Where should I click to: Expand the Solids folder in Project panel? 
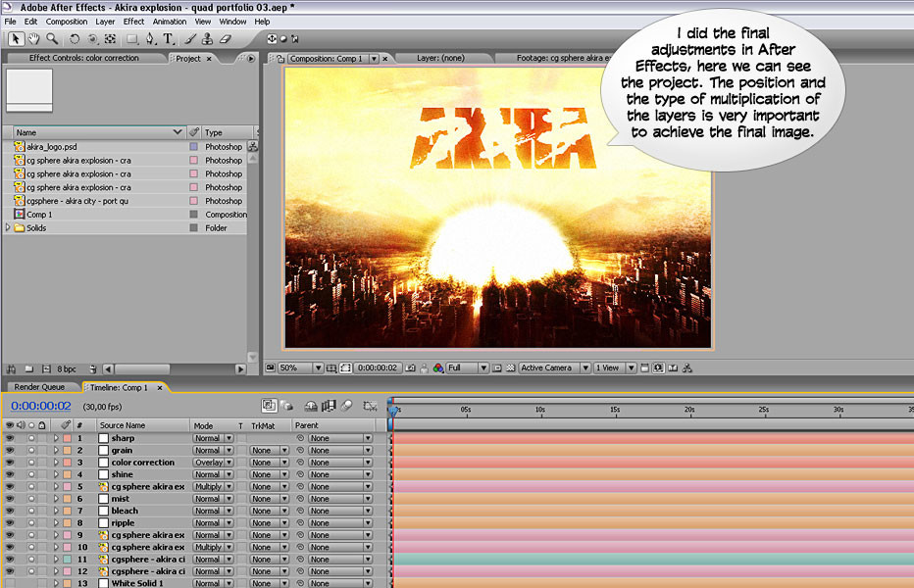[8, 228]
